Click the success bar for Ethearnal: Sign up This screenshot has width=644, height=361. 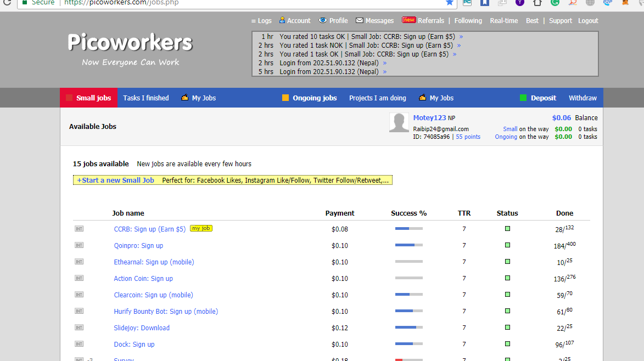pos(408,261)
